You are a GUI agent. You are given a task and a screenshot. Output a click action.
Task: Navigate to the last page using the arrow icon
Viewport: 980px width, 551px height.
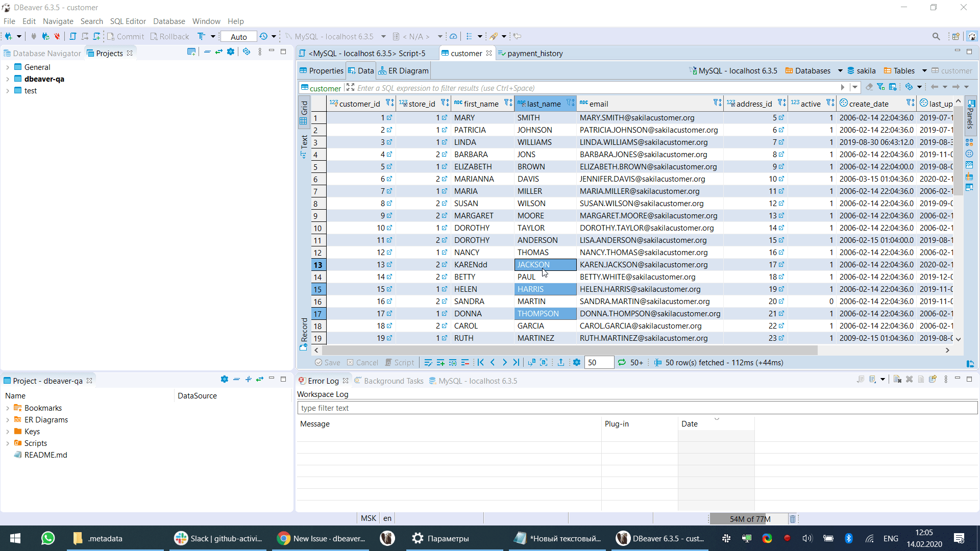(x=517, y=362)
